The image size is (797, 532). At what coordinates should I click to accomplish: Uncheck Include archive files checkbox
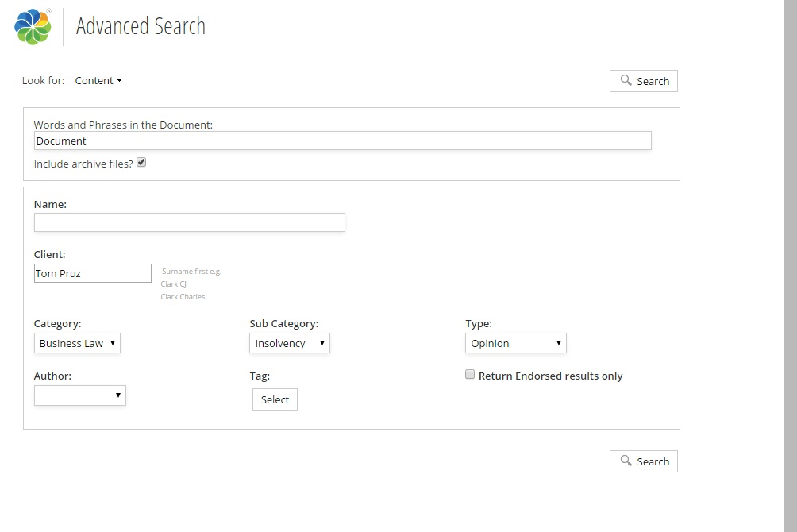coord(141,162)
